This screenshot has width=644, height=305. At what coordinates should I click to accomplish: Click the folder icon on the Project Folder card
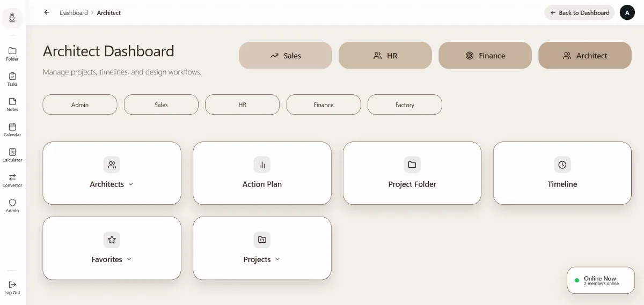412,165
